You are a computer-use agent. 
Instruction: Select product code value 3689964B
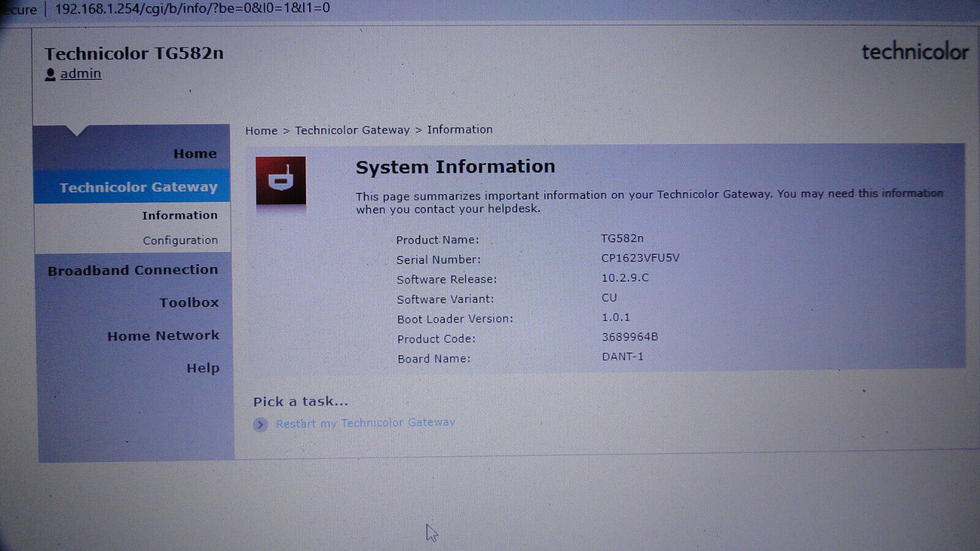[630, 337]
